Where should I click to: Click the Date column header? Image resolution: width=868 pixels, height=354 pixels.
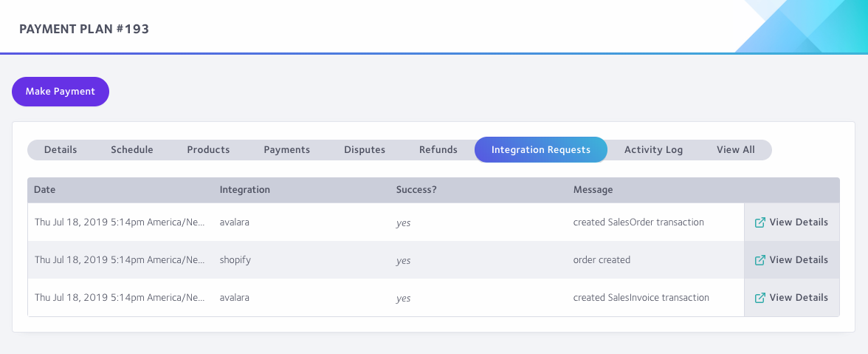coord(44,189)
